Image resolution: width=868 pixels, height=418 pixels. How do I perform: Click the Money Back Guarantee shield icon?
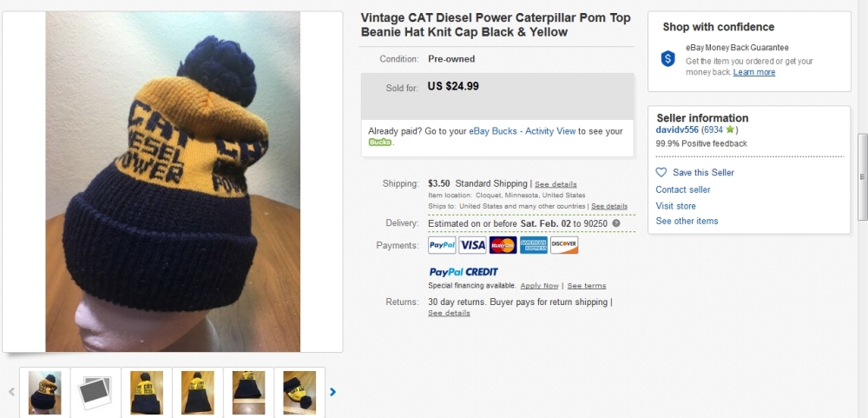pos(667,58)
